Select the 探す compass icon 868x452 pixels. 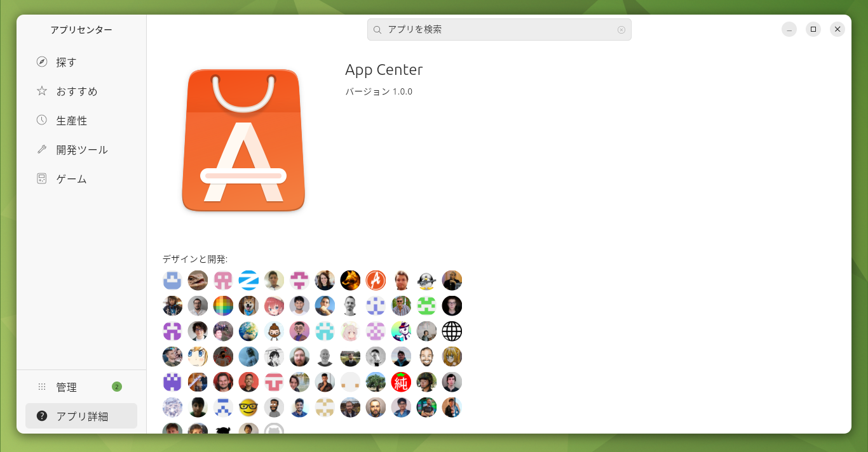[41, 62]
